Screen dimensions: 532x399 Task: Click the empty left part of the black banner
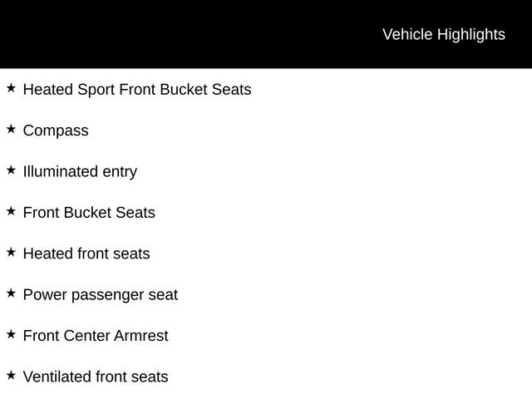click(x=125, y=34)
